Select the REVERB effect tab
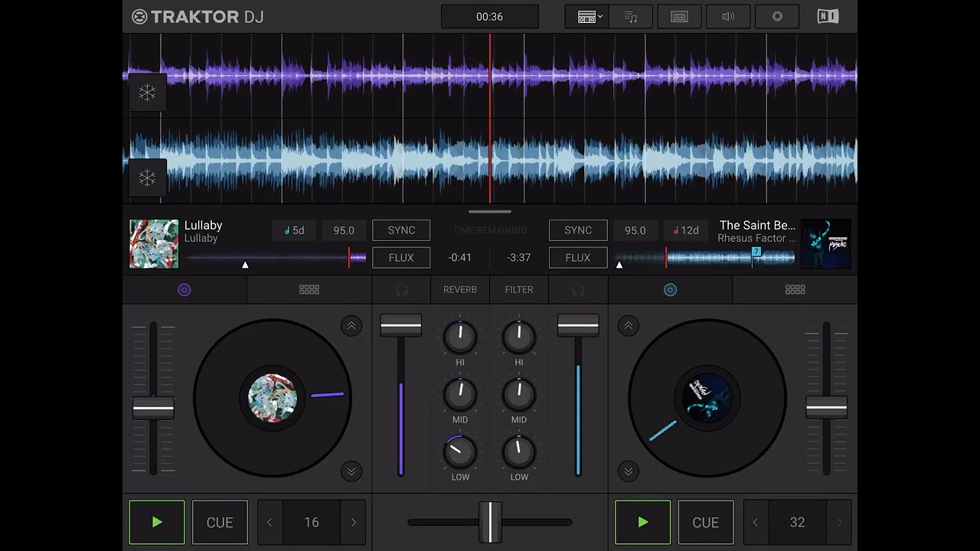The height and width of the screenshot is (551, 980). 460,290
